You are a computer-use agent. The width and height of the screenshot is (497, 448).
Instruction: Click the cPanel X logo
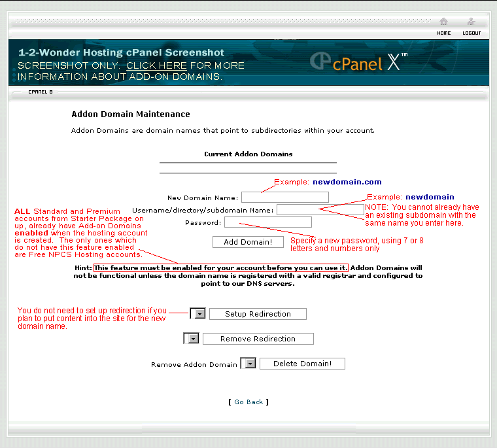click(x=358, y=63)
